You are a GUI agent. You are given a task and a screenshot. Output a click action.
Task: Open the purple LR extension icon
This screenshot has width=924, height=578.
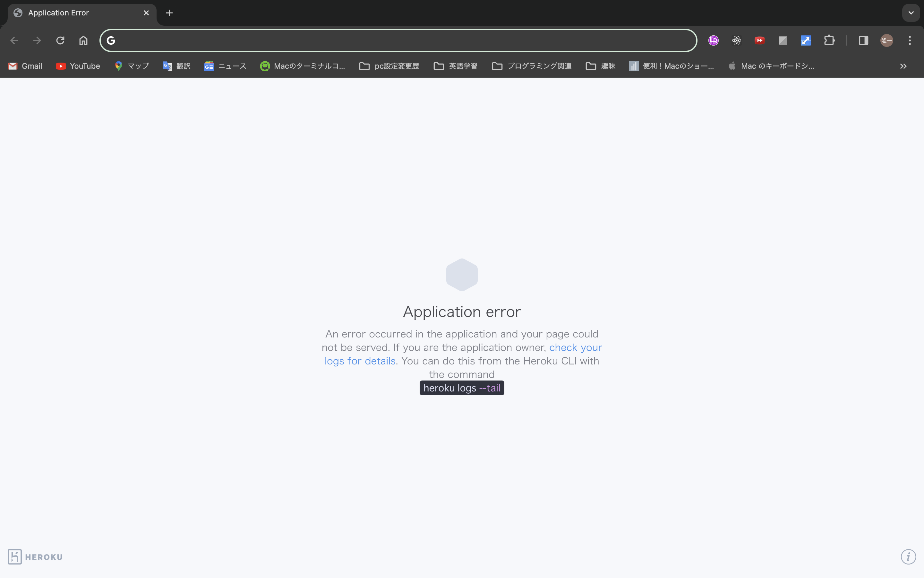tap(713, 40)
